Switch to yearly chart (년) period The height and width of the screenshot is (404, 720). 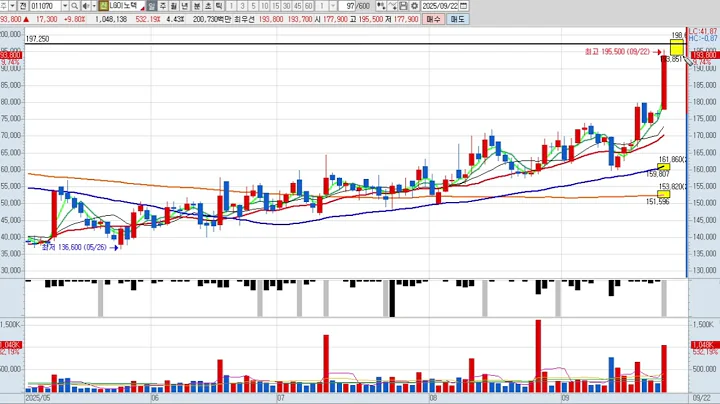click(x=185, y=6)
